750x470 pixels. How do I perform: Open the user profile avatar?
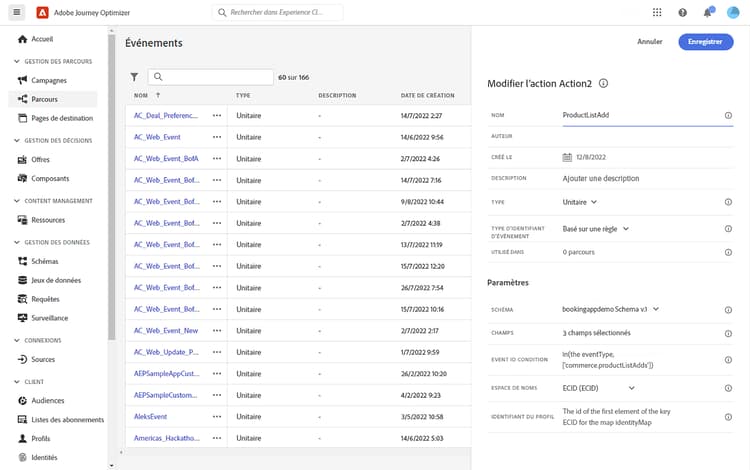point(731,13)
